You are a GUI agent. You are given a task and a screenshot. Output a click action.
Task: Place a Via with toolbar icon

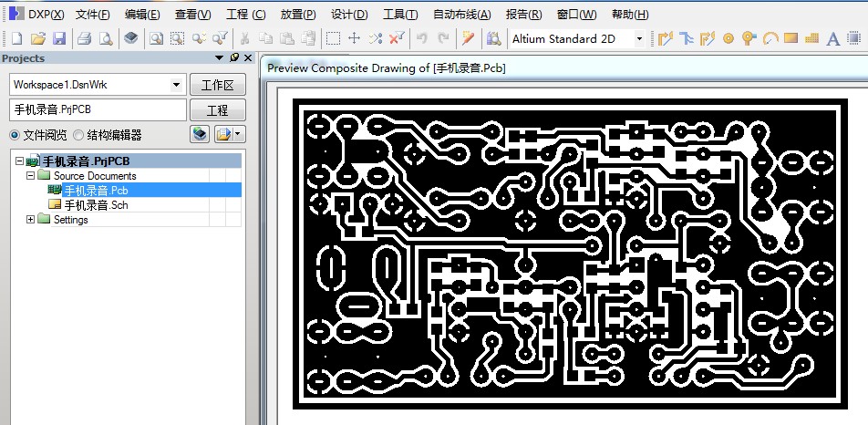[x=749, y=38]
